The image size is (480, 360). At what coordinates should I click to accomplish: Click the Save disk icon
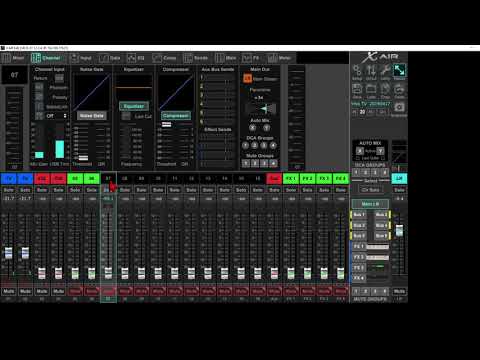[357, 89]
